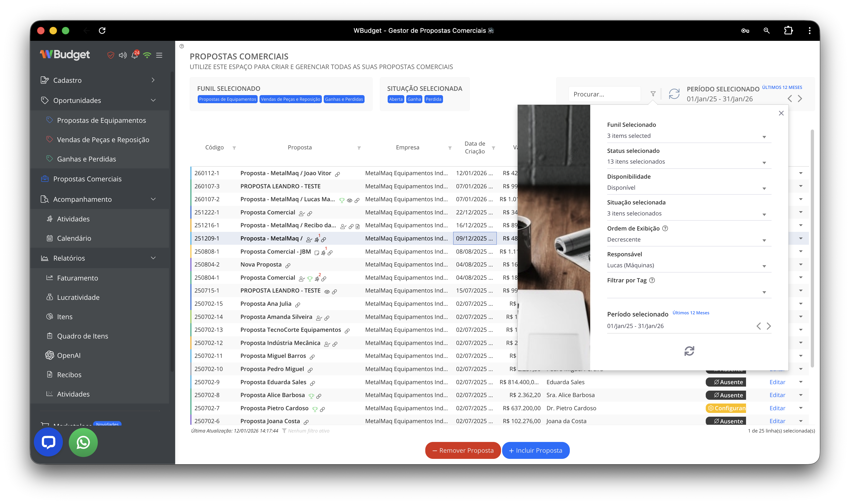Click the red shield icon in header
The image size is (850, 504).
[x=110, y=55]
